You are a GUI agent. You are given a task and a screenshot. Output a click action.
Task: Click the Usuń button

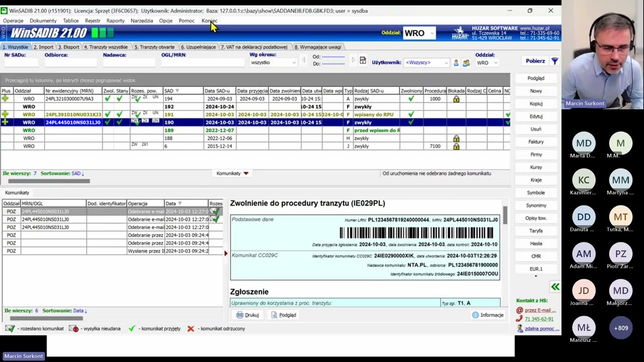pyautogui.click(x=536, y=129)
